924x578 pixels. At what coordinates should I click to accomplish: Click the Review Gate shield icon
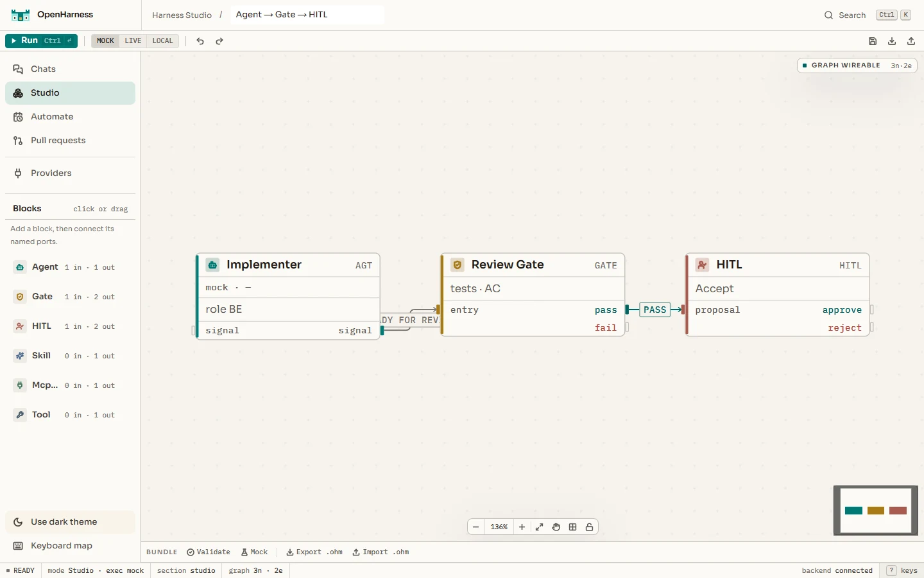click(x=458, y=265)
